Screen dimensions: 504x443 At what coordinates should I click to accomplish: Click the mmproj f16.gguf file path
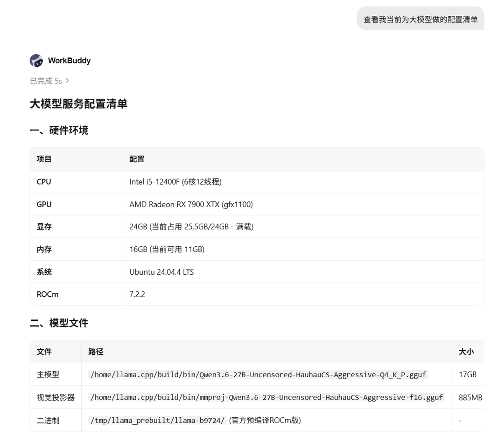(x=266, y=397)
